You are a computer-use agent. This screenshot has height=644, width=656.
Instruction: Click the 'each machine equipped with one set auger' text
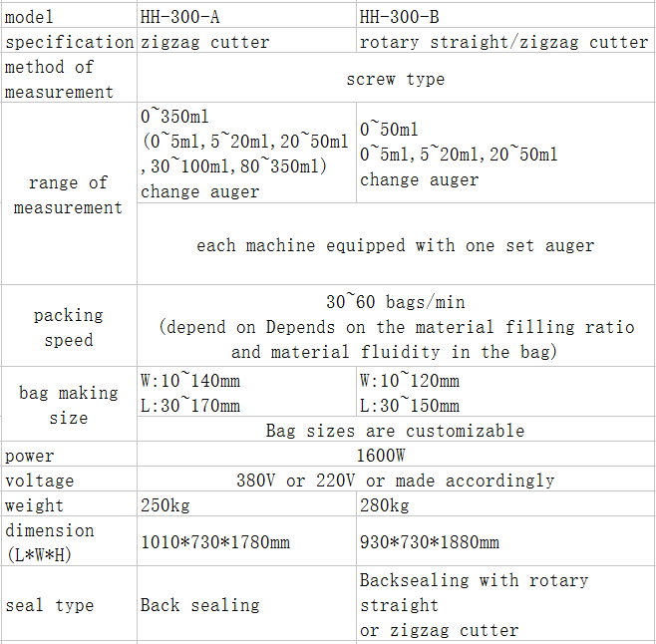(395, 245)
